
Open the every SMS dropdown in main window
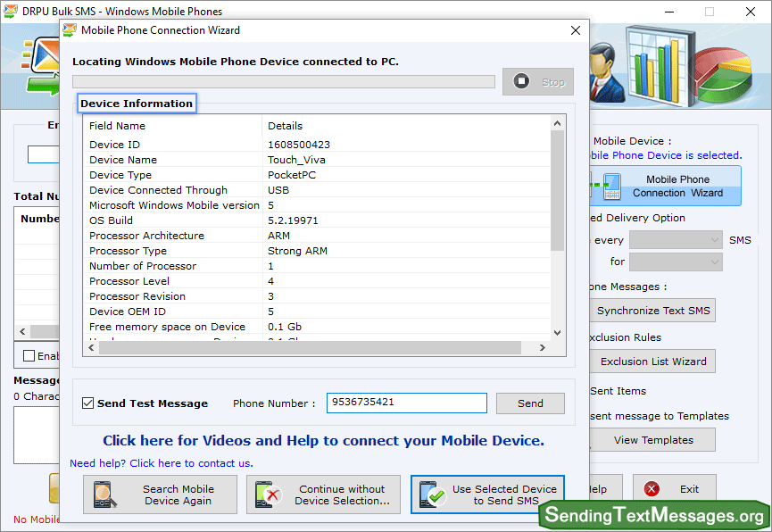point(676,240)
